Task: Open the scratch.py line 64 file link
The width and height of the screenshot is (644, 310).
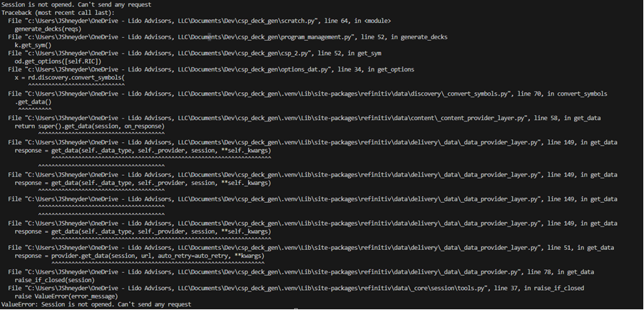Action: click(200, 21)
